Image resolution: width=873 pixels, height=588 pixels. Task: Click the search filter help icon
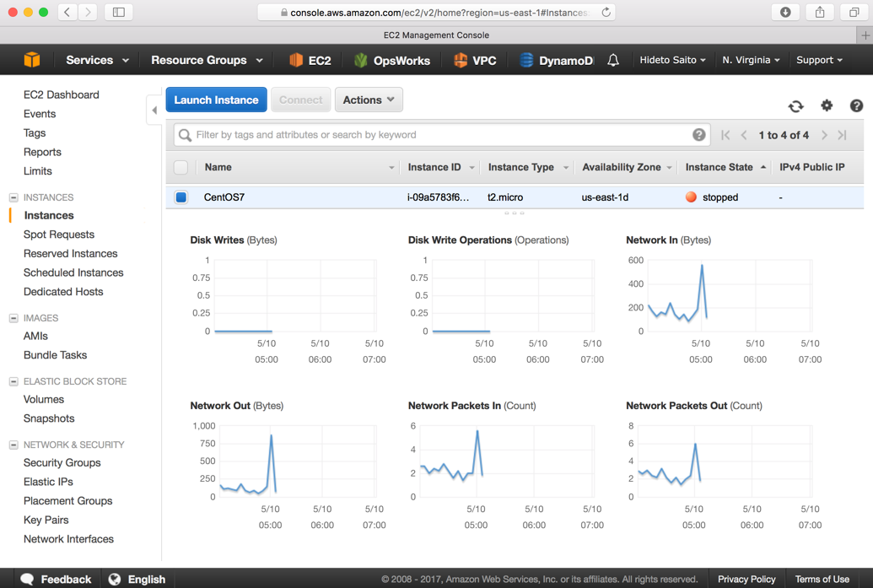(x=698, y=135)
